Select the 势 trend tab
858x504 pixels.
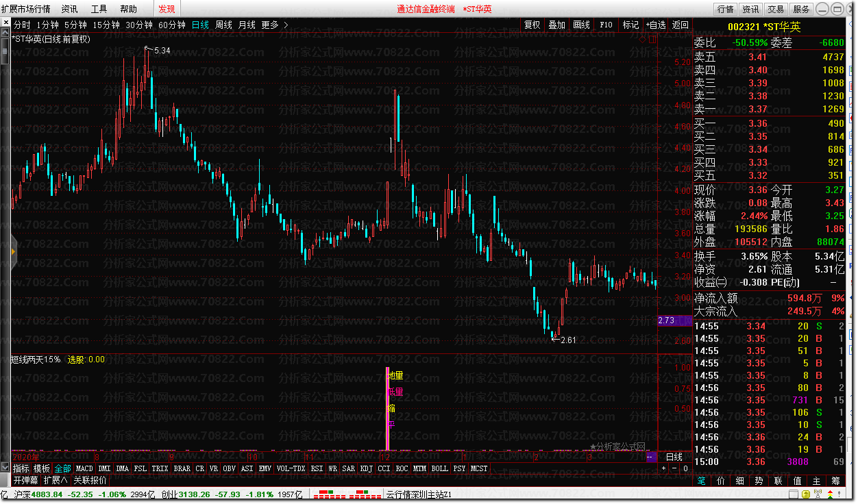coord(759,481)
